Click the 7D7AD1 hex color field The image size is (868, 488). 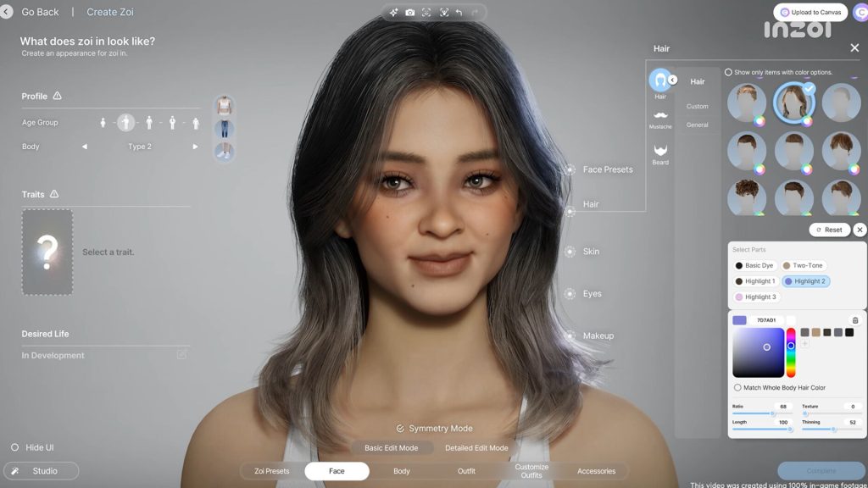tap(766, 320)
